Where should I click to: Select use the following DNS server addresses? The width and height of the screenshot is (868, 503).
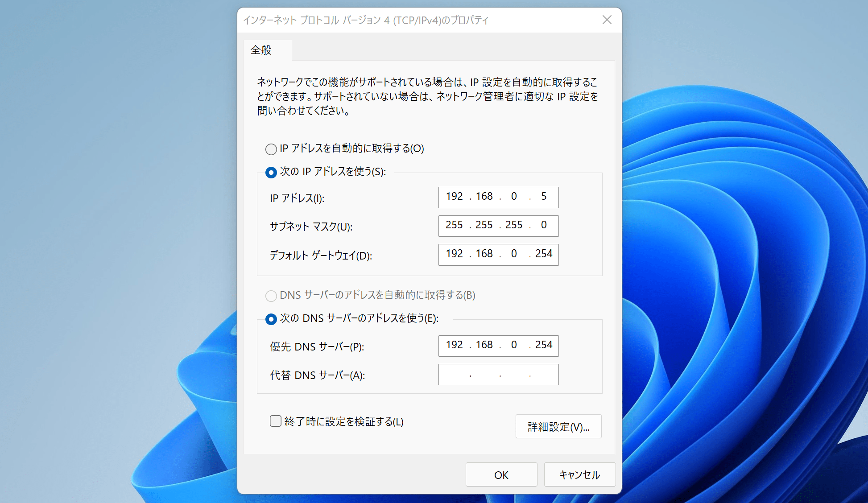(x=271, y=319)
